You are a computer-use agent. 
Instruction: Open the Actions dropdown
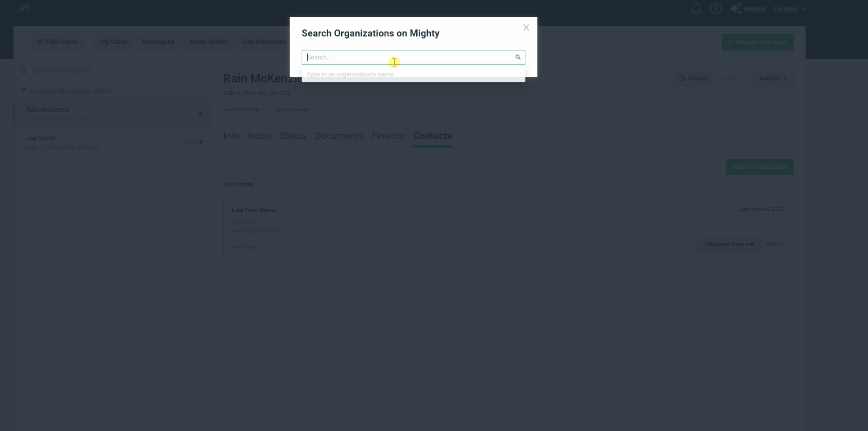[x=773, y=78]
